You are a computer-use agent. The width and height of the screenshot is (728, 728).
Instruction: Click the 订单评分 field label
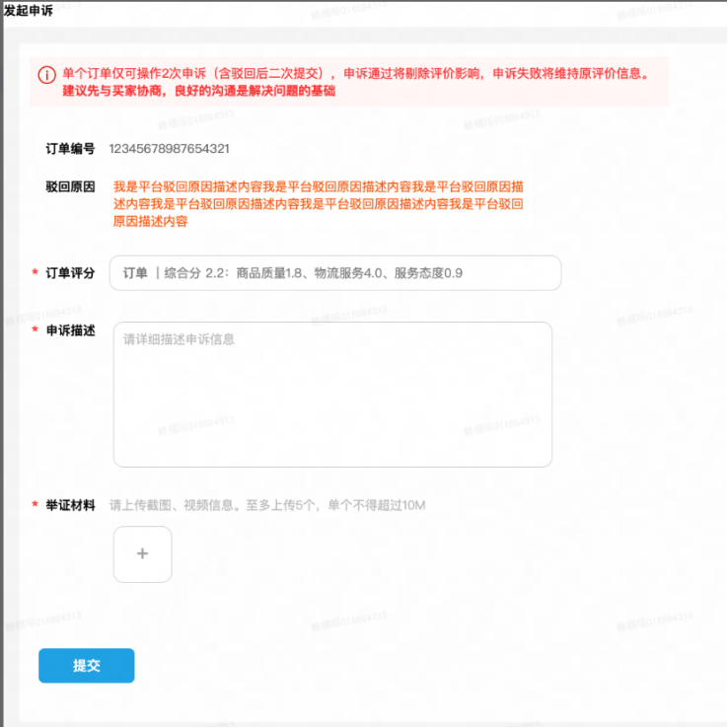pos(70,273)
